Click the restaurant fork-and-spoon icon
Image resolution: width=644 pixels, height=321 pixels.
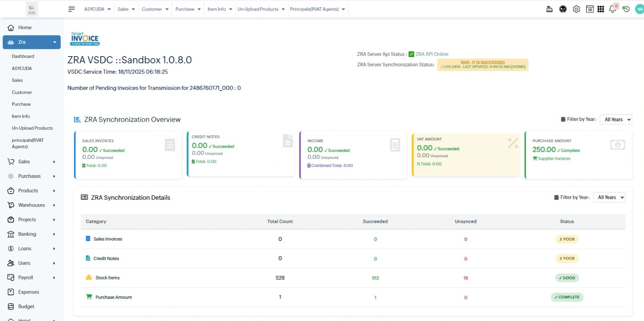(x=563, y=9)
